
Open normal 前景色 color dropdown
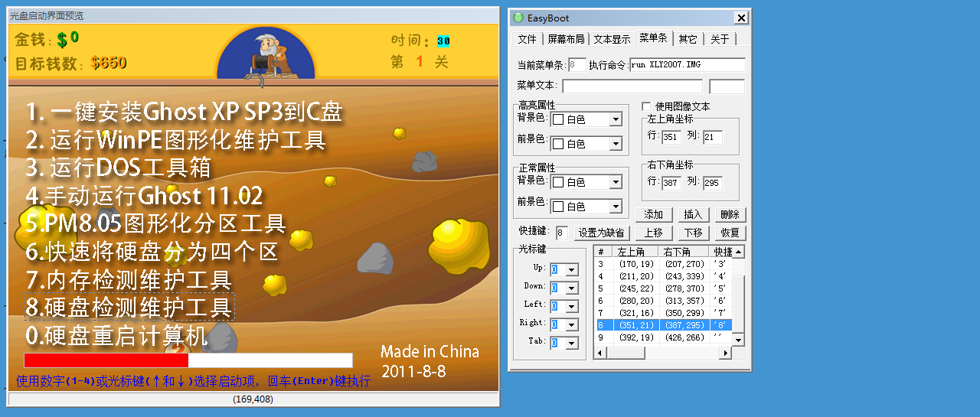616,207
